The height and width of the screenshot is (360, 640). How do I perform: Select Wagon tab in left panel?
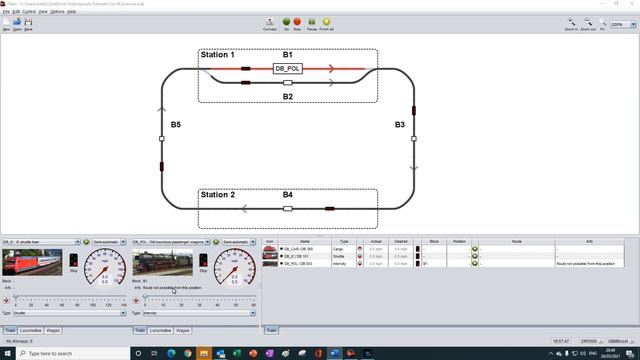point(53,330)
